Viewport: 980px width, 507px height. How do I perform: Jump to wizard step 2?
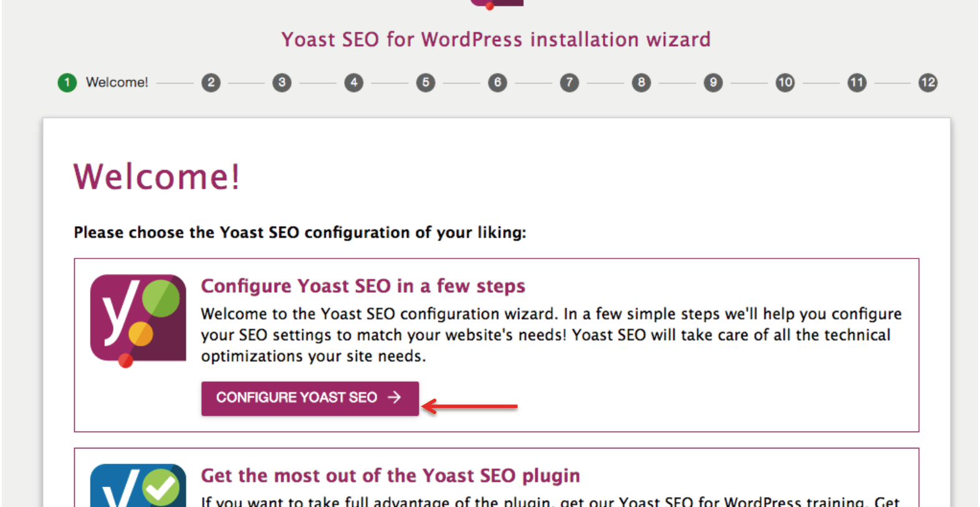211,82
